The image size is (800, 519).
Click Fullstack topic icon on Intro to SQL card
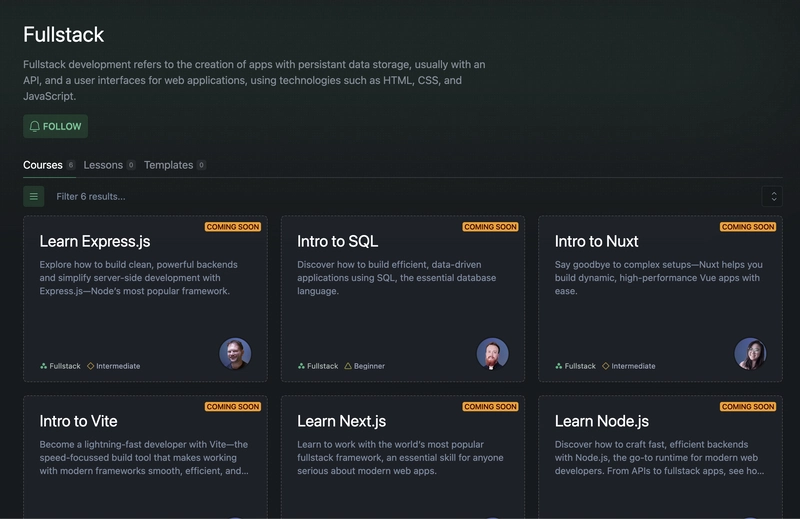coord(301,366)
